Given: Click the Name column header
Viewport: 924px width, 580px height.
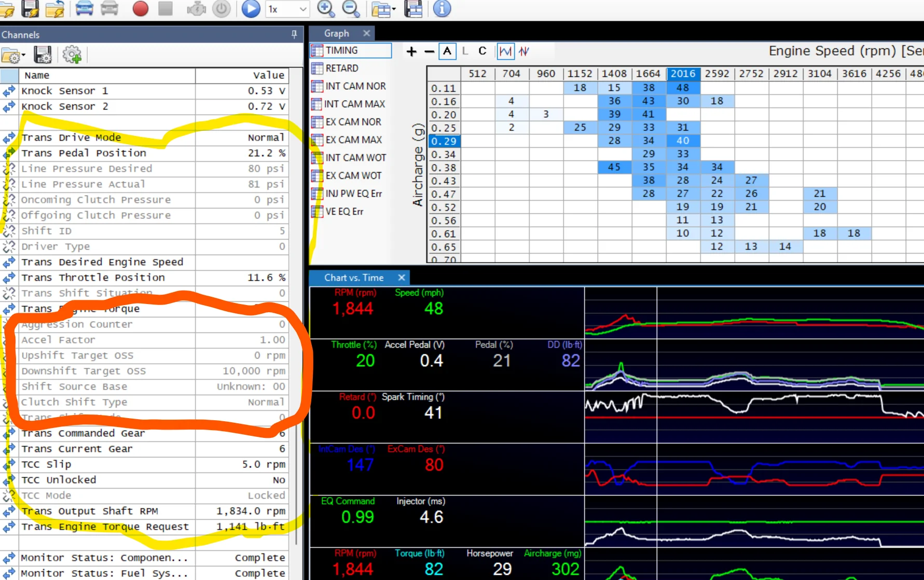Looking at the screenshot, I should click(107, 75).
